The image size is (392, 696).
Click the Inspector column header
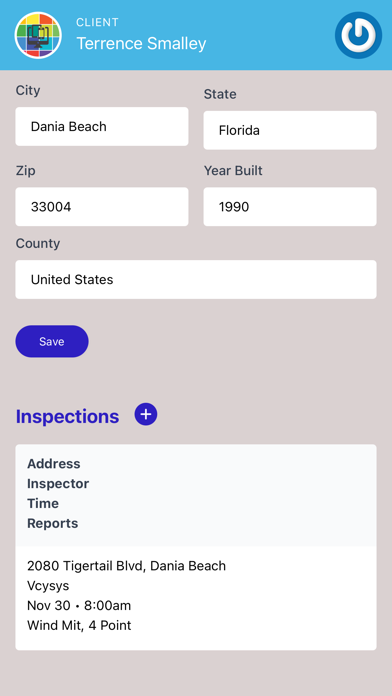click(x=58, y=483)
